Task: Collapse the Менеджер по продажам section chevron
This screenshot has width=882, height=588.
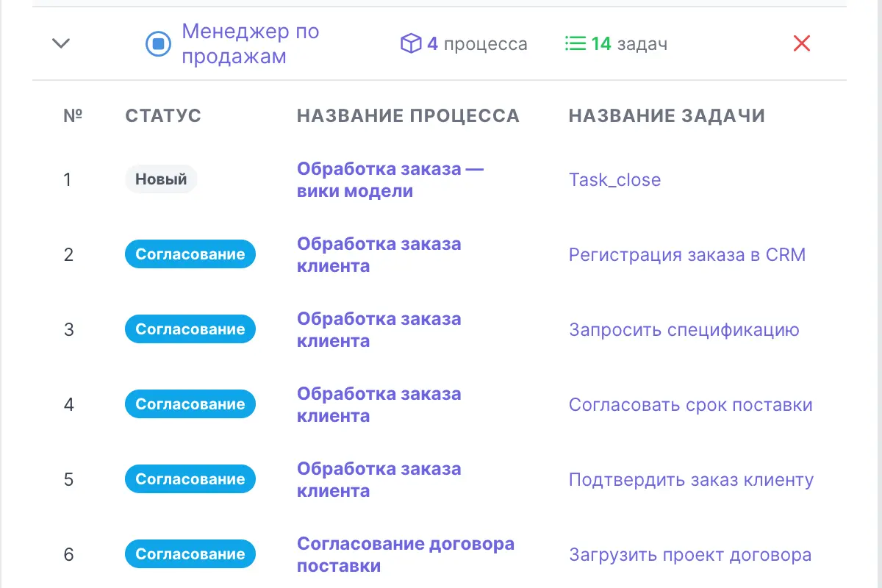Action: [61, 43]
